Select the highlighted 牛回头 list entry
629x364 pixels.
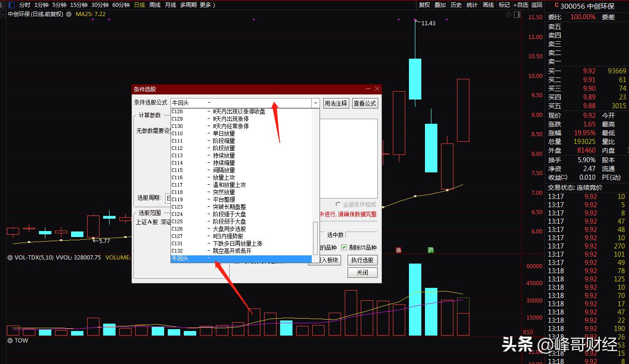coord(241,259)
